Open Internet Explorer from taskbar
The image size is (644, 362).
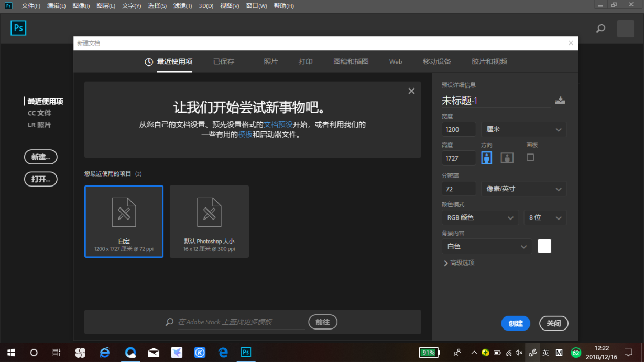click(x=105, y=353)
